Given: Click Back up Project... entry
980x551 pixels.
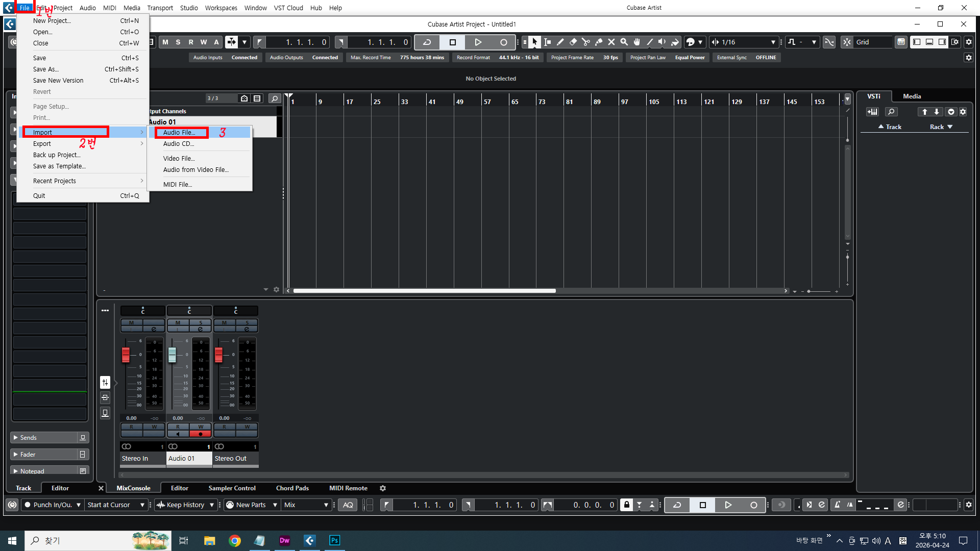Looking at the screenshot, I should pos(83,155).
